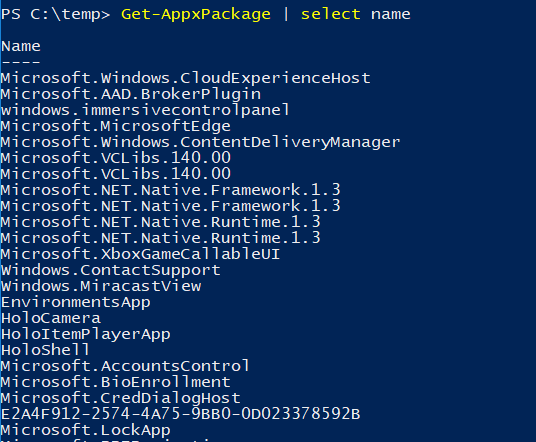Viewport: 536px width, 442px height.
Task: Click Microsoft.Windows.ContentDeliveryManager text
Action: point(200,142)
